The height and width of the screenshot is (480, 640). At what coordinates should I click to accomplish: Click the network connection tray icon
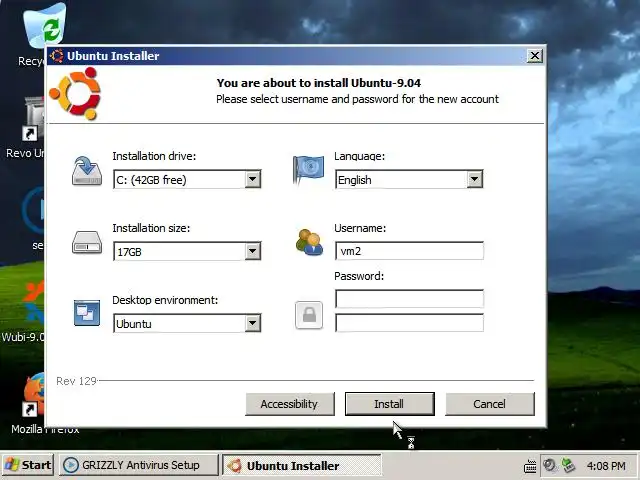click(x=568, y=465)
